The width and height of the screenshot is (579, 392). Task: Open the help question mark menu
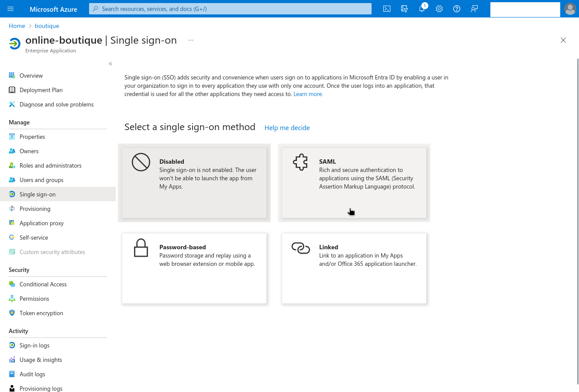click(x=456, y=8)
